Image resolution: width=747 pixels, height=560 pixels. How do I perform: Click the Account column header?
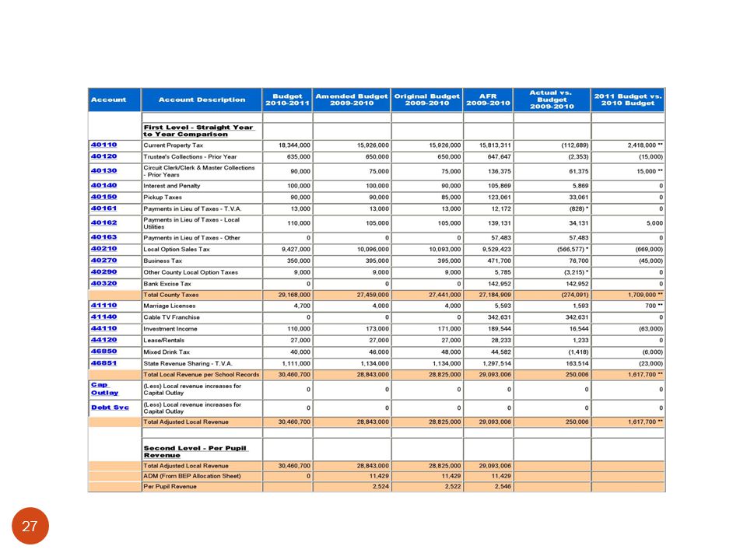click(x=115, y=100)
